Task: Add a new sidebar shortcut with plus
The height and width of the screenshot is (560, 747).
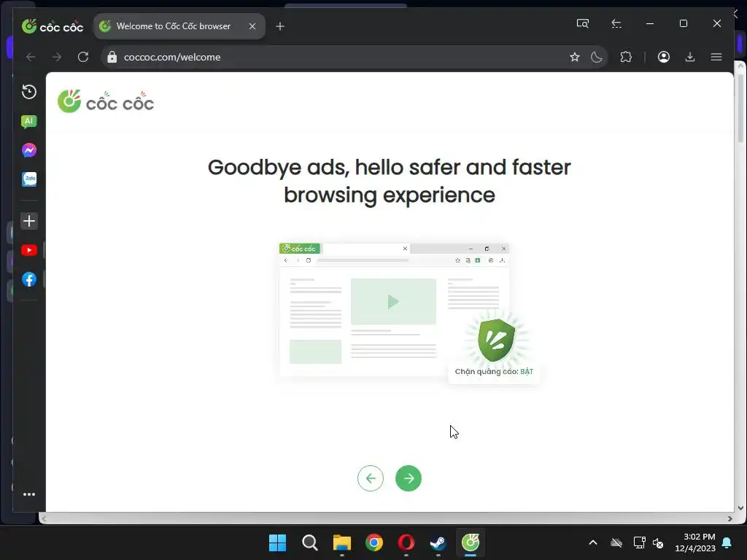Action: [29, 221]
